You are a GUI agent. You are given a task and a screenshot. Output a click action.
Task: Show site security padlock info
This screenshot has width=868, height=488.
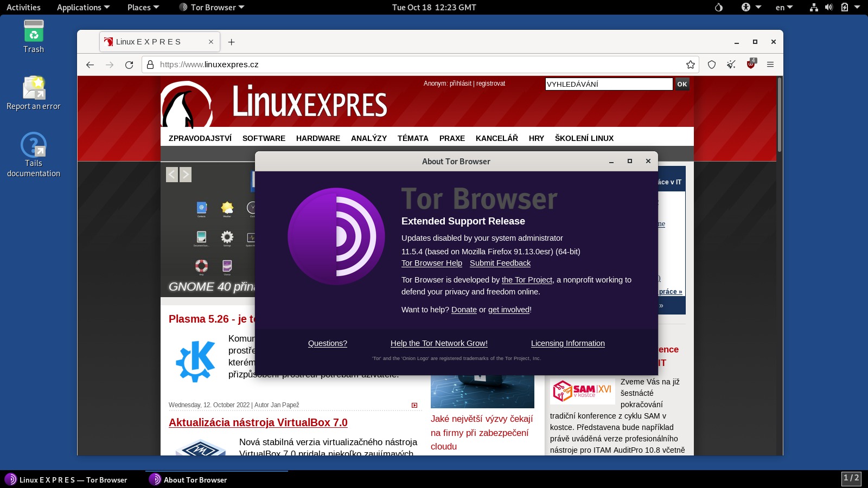coord(151,65)
